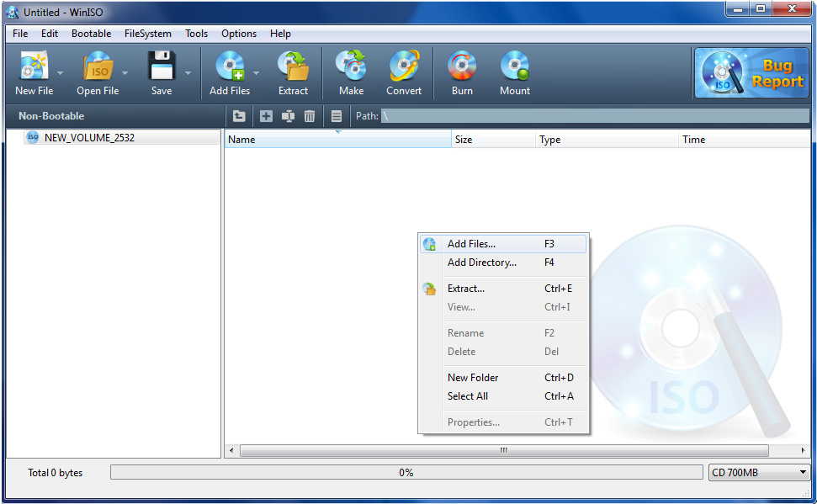
Task: Open the Bug Report banner
Action: [751, 73]
